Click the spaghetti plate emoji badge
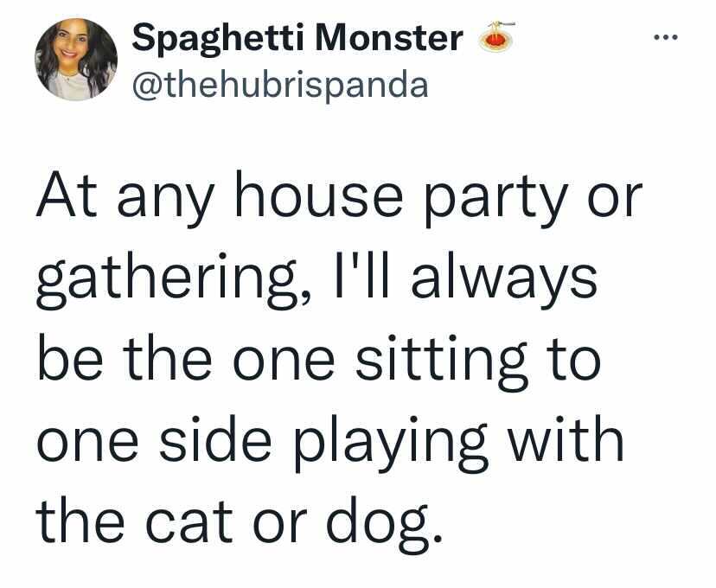This screenshot has height=588, width=716. click(496, 36)
